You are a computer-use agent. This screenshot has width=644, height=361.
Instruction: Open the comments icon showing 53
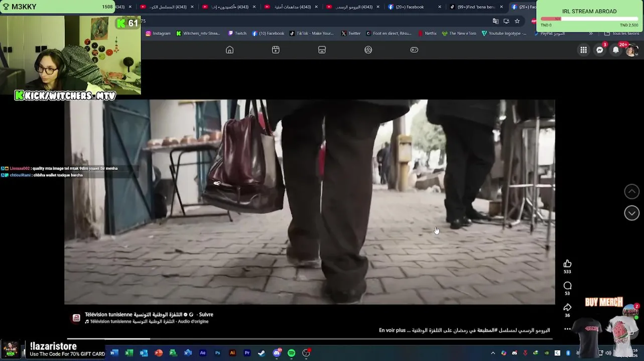coord(567,286)
